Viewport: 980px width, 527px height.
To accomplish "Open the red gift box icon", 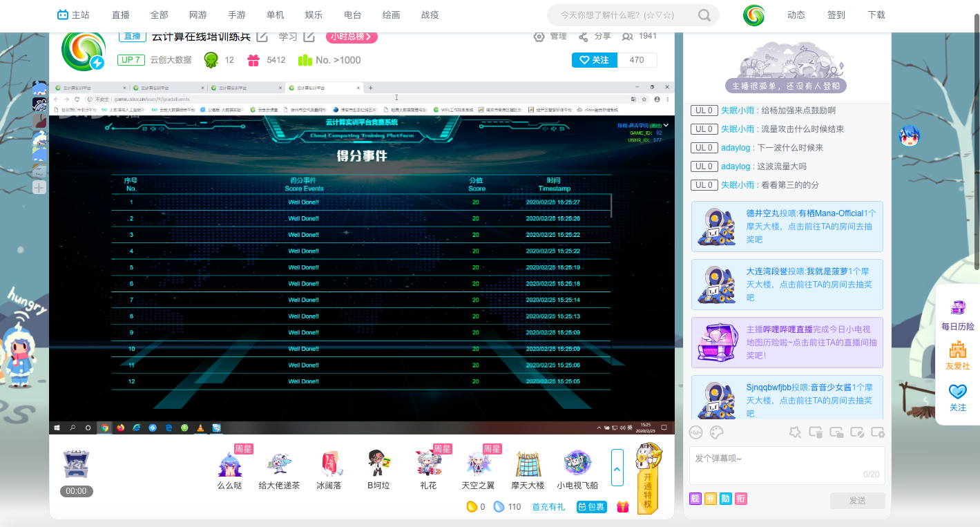I will (623, 507).
